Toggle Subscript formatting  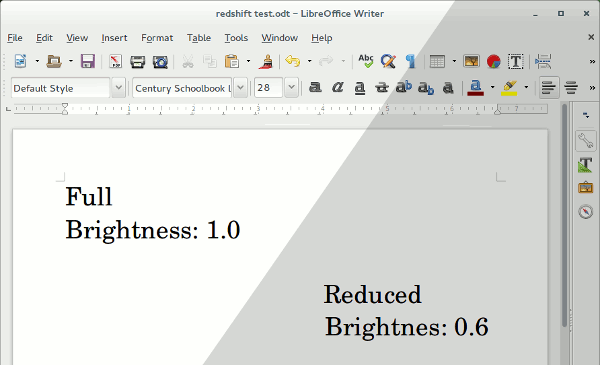426,88
